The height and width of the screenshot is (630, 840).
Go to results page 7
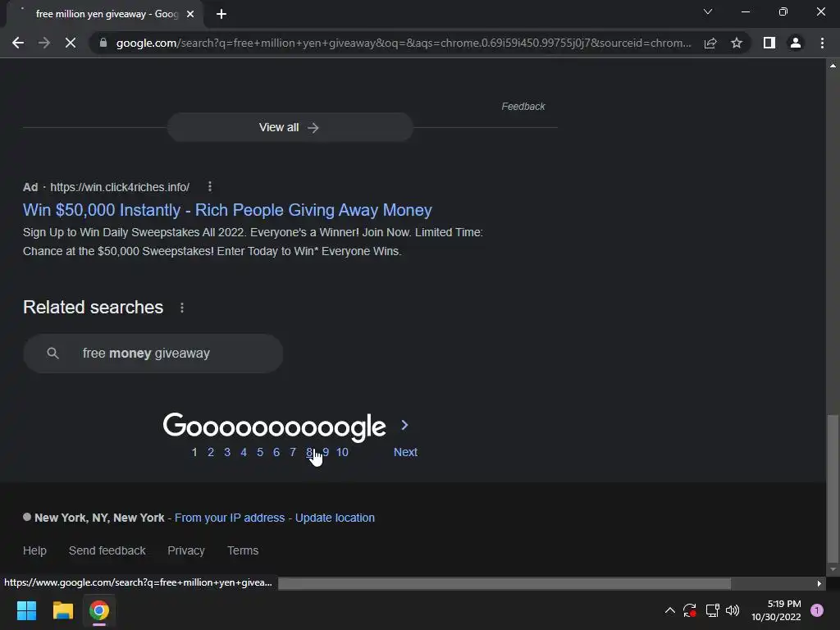293,452
